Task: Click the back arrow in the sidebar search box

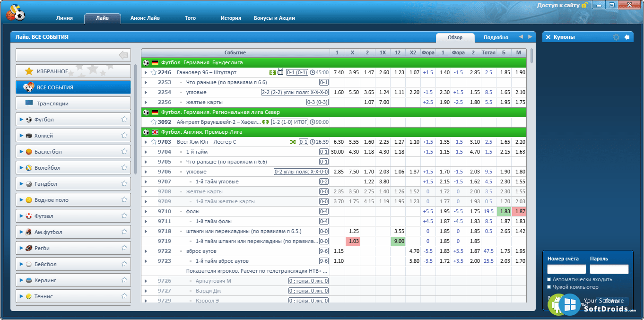Action: (x=123, y=56)
